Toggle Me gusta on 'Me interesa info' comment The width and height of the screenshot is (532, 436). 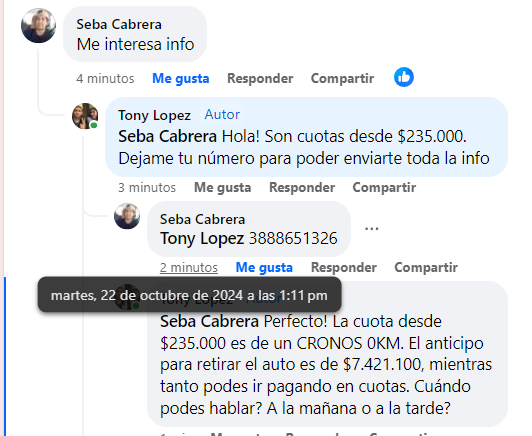[x=180, y=78]
